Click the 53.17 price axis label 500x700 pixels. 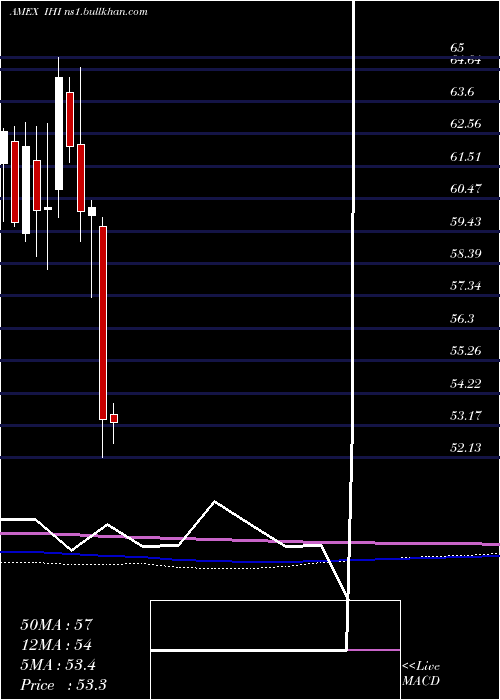click(466, 416)
